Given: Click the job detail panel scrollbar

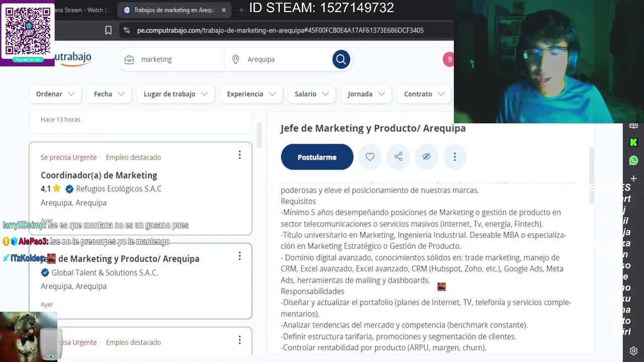Looking at the screenshot, I should click(592, 176).
